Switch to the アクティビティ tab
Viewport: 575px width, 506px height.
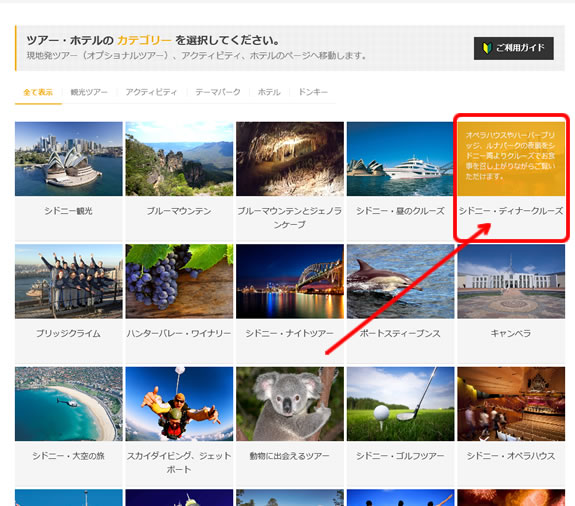click(x=151, y=92)
